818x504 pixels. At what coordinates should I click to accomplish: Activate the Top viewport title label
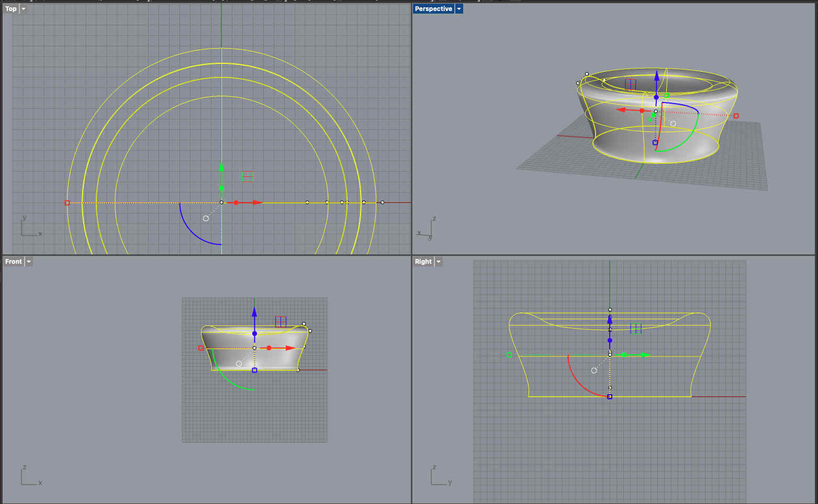point(11,9)
